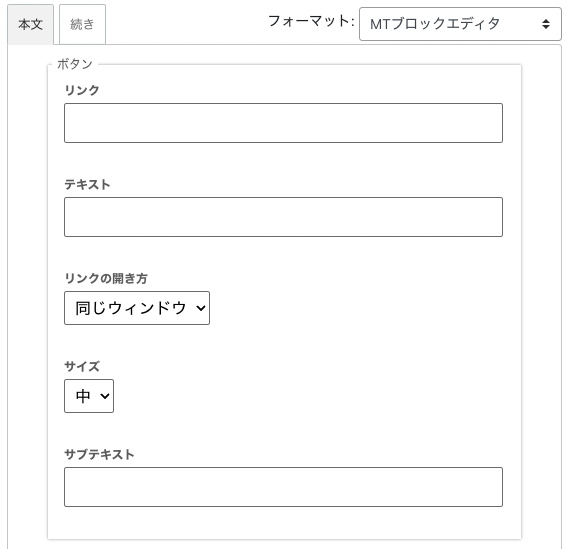575x549 pixels.
Task: Open the サイズ dropdown showing 中
Action: point(89,396)
